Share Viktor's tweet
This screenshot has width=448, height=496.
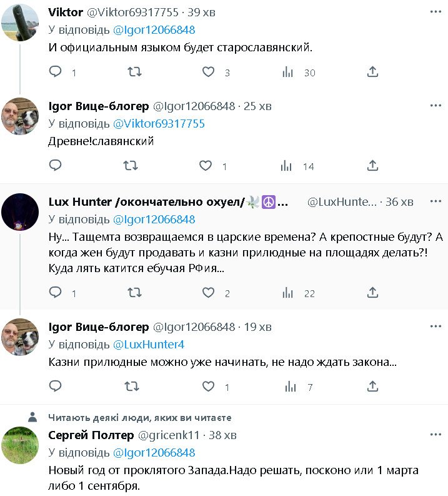pos(373,72)
